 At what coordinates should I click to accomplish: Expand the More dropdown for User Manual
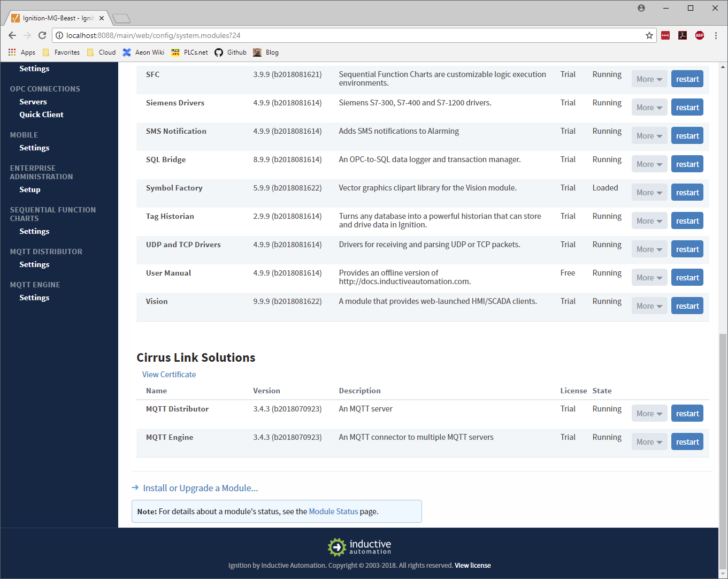pyautogui.click(x=649, y=278)
